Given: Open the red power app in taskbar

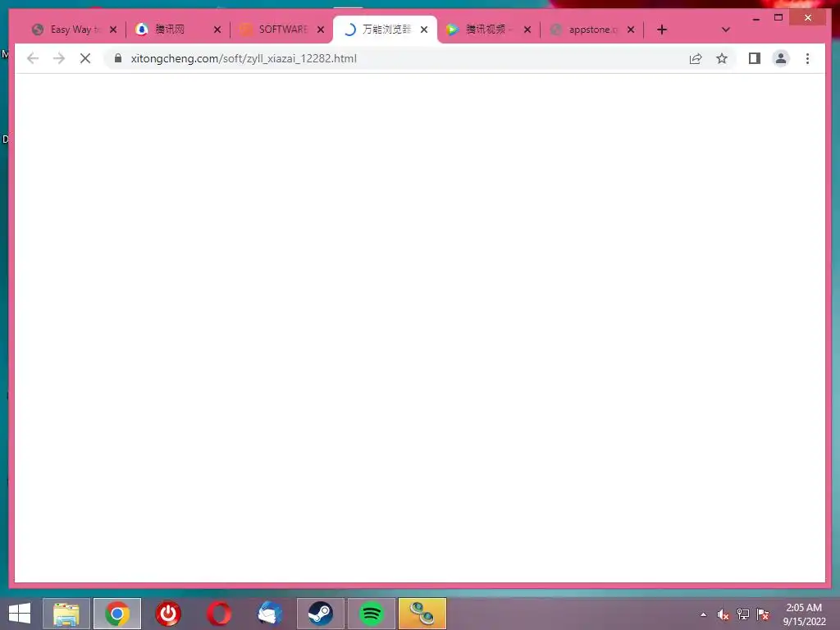Looking at the screenshot, I should coord(167,614).
